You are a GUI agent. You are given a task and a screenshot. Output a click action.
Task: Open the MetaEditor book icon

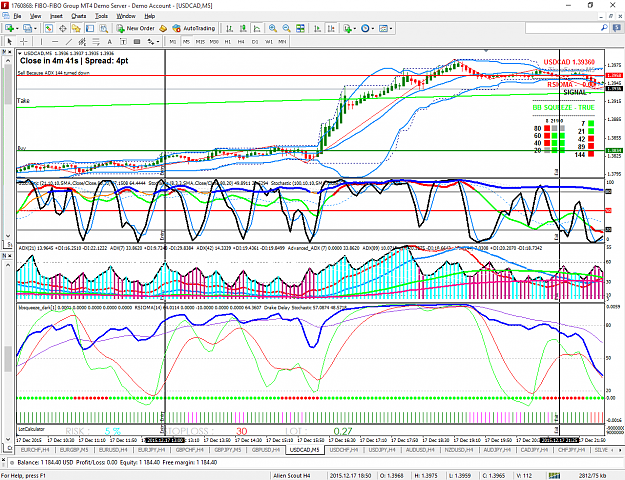pyautogui.click(x=163, y=28)
